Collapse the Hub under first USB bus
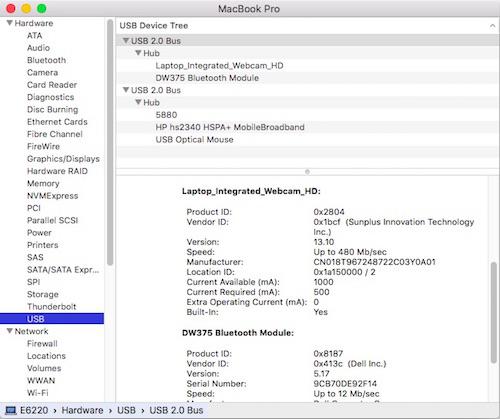Viewport: 500px width, 419px height. 138,53
